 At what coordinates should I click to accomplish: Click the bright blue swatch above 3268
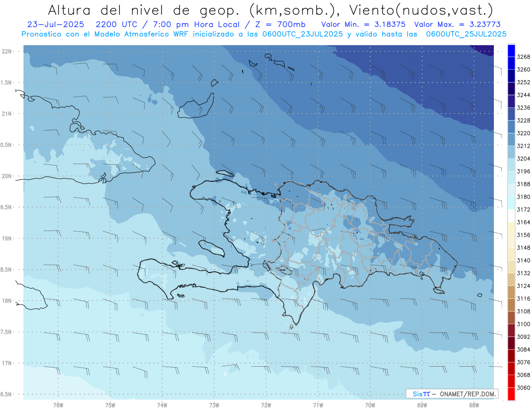511,50
